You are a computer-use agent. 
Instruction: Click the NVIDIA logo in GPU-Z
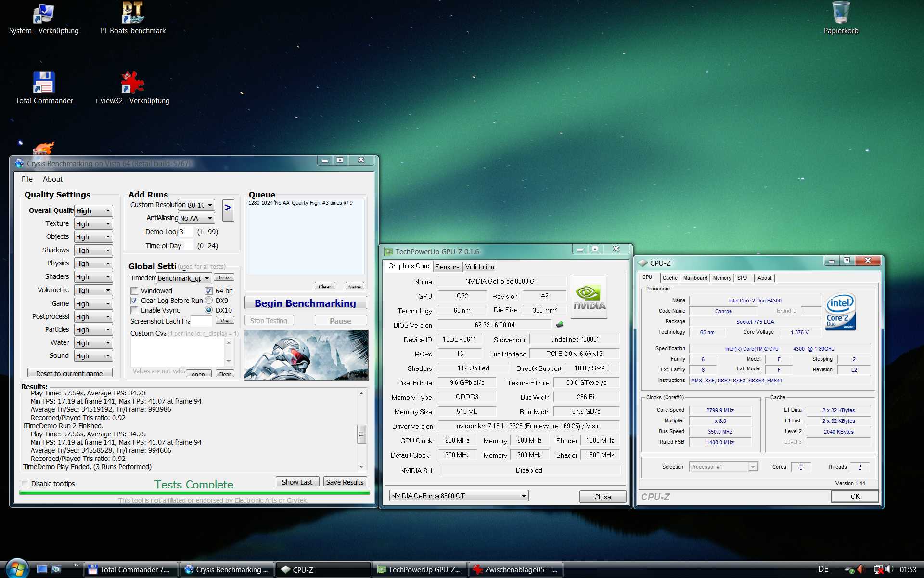[x=589, y=297]
